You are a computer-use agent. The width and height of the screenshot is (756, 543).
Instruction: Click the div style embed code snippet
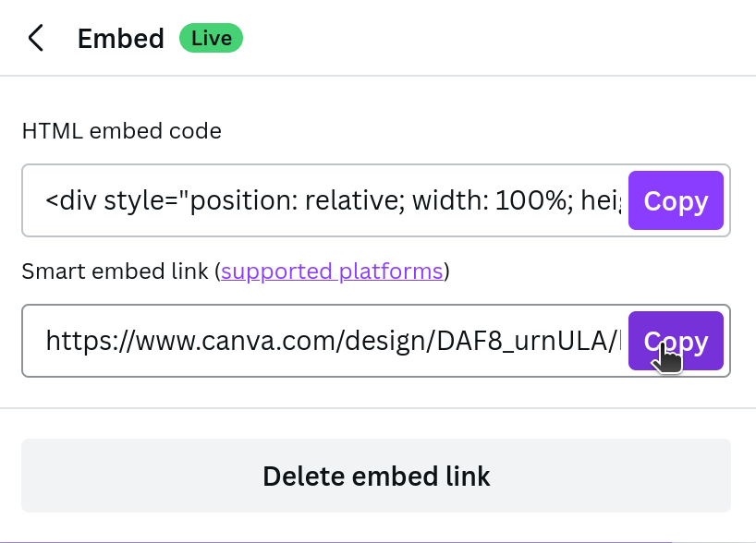pos(323,200)
